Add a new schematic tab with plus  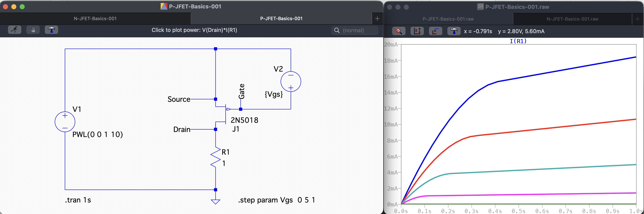pos(377,18)
